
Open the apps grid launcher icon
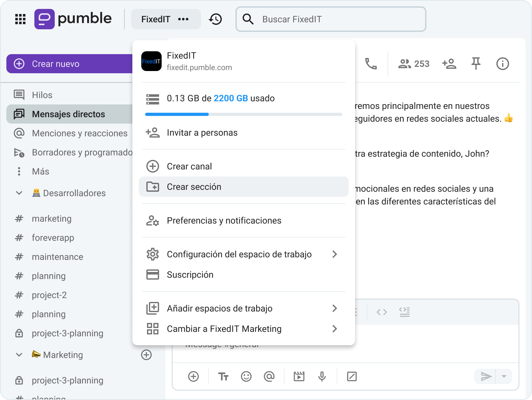pos(20,19)
